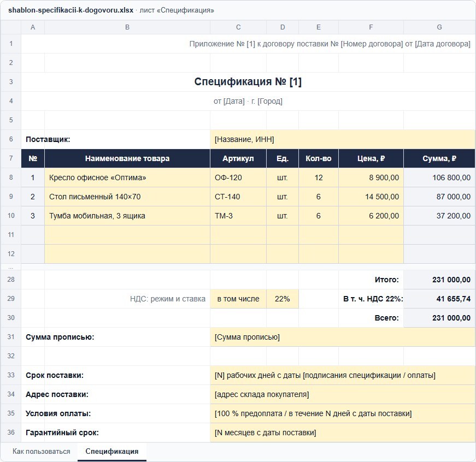The height and width of the screenshot is (462, 476).
Task: Click the sum cell «106 800,00»
Action: (x=439, y=177)
